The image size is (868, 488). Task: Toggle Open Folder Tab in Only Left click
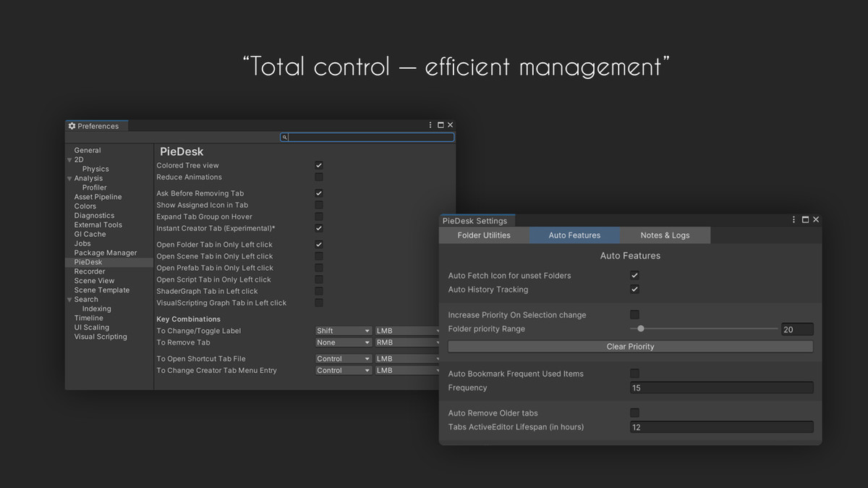pos(319,245)
